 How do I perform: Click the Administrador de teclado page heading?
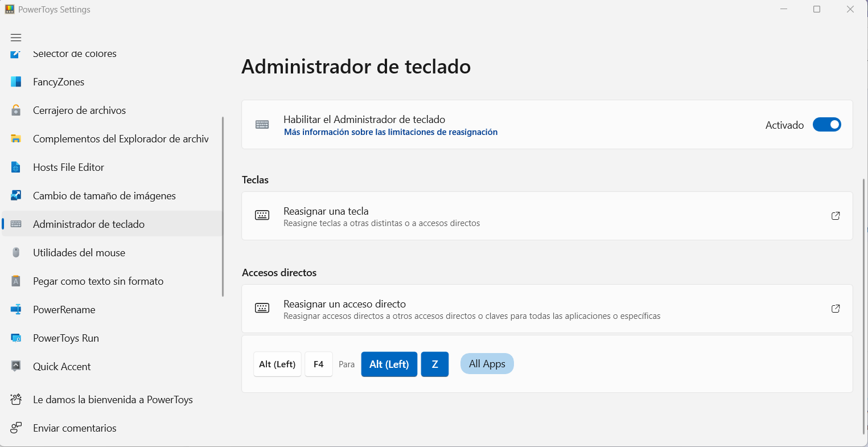click(x=356, y=67)
